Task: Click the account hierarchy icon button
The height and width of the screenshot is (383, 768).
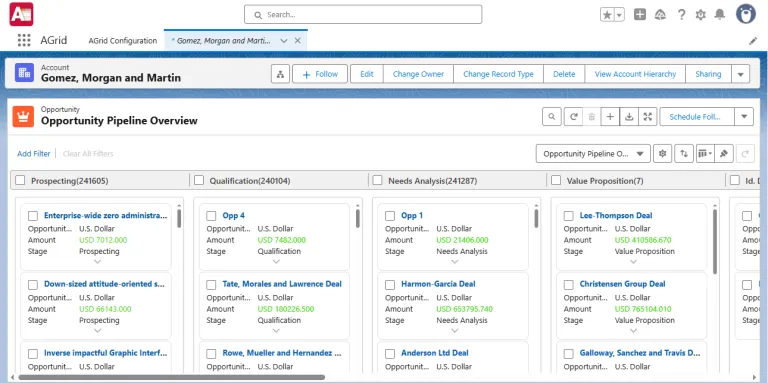Action: point(280,74)
